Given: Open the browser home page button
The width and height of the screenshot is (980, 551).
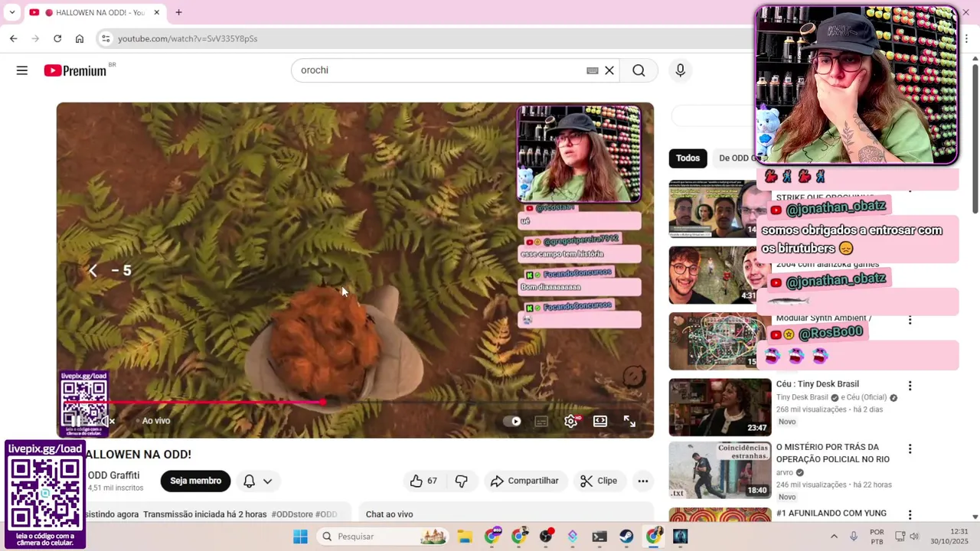Looking at the screenshot, I should [80, 38].
